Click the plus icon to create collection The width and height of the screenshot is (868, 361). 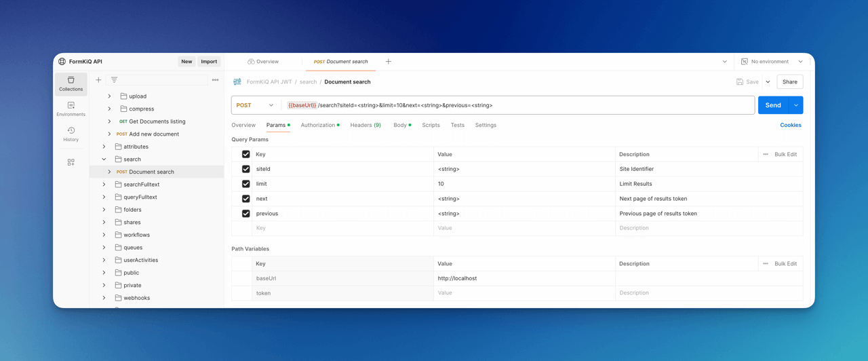98,80
